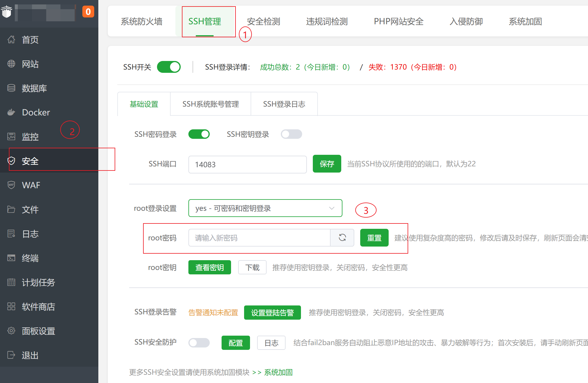Expand the root login settings dropdown
588x383 pixels.
pos(265,208)
